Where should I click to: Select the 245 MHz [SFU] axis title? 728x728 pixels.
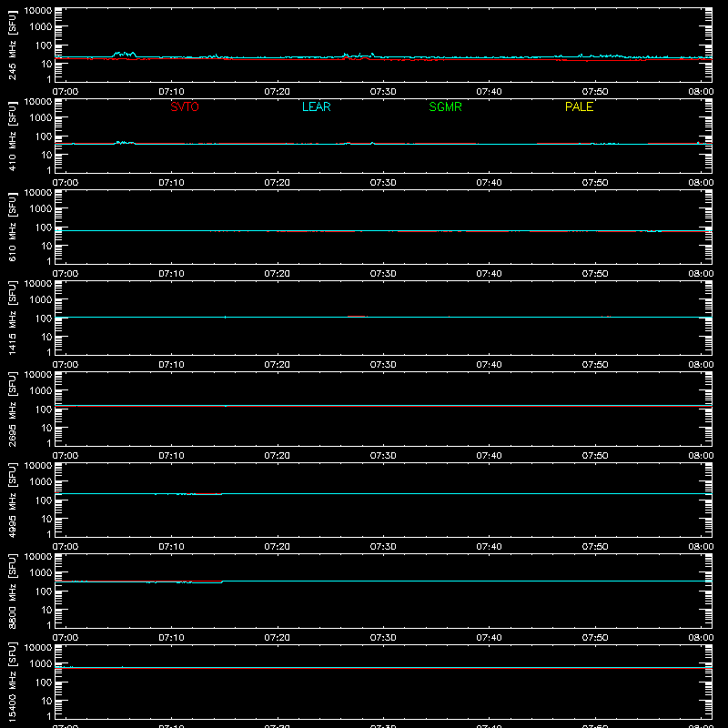[x=12, y=45]
